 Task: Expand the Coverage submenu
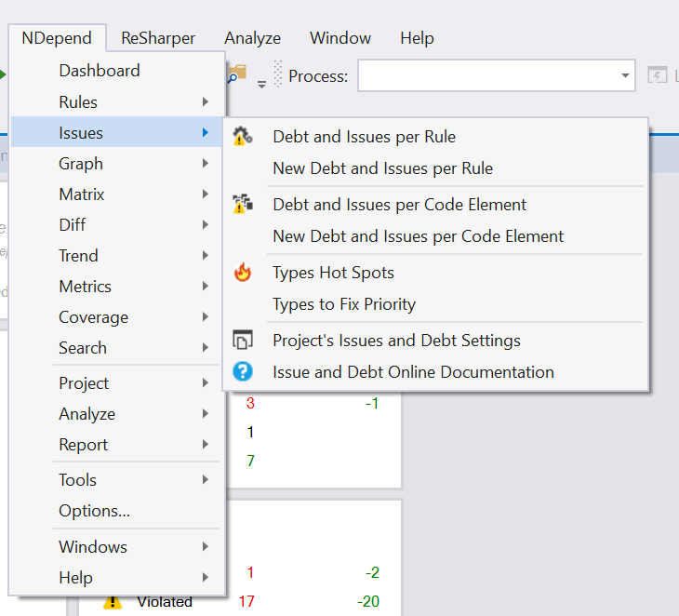(116, 317)
